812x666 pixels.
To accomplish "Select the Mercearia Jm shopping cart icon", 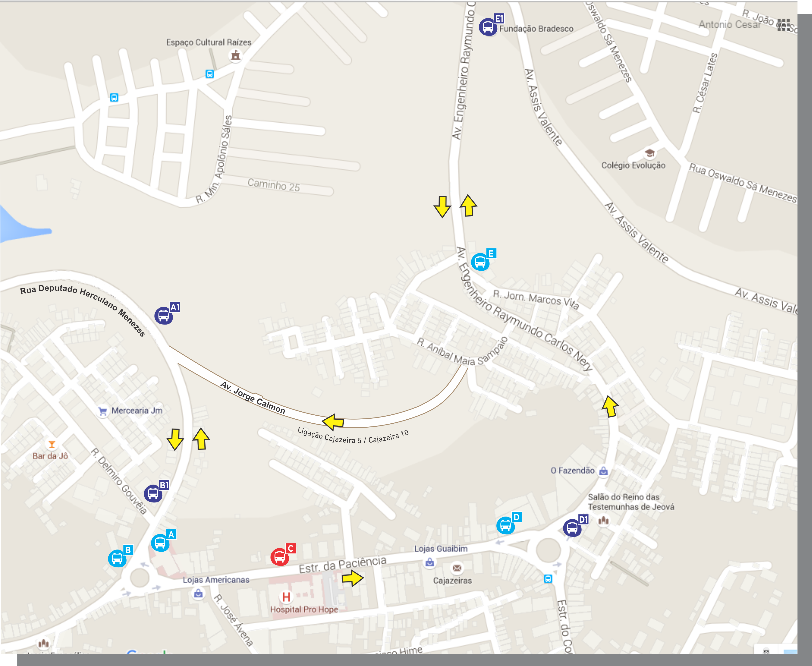I will pos(102,411).
